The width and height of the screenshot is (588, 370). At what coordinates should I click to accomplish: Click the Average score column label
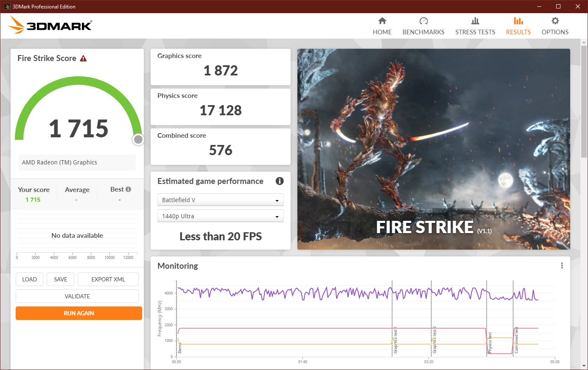pyautogui.click(x=77, y=190)
